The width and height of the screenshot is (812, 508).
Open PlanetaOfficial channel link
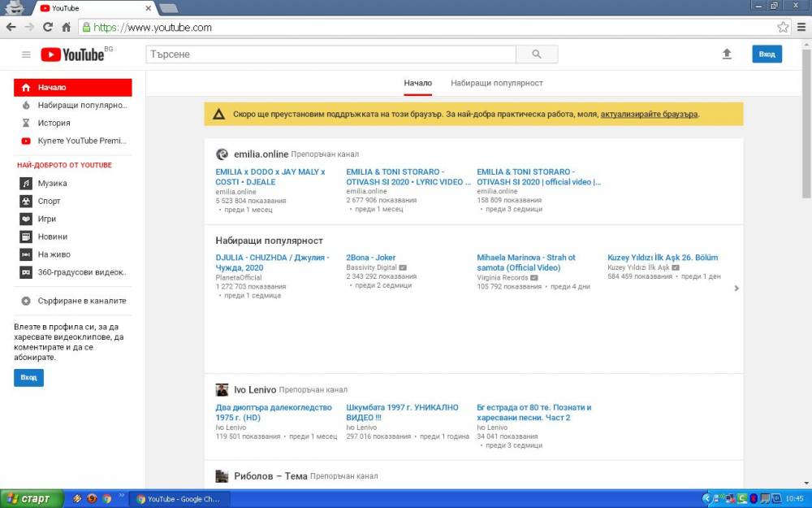(x=239, y=277)
